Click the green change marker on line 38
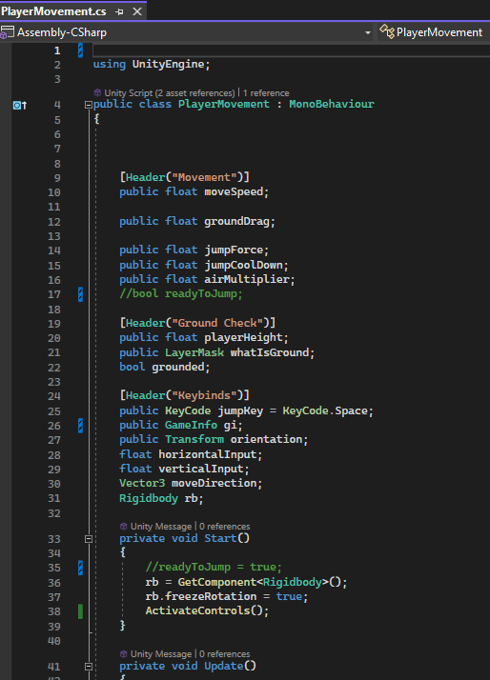The height and width of the screenshot is (680, 490). pyautogui.click(x=80, y=611)
